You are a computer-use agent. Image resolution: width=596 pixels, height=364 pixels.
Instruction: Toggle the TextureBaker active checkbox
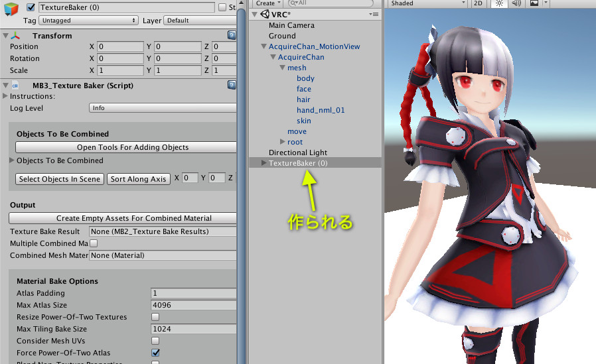31,7
